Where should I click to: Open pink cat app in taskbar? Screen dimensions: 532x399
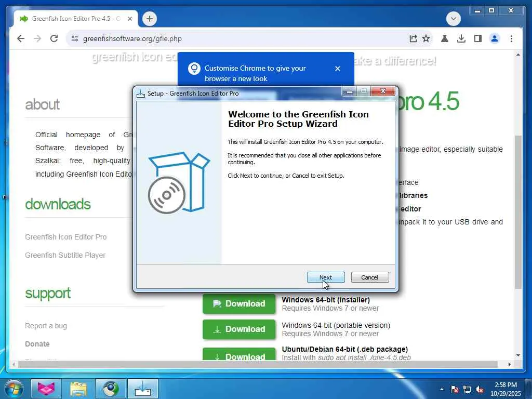point(46,389)
